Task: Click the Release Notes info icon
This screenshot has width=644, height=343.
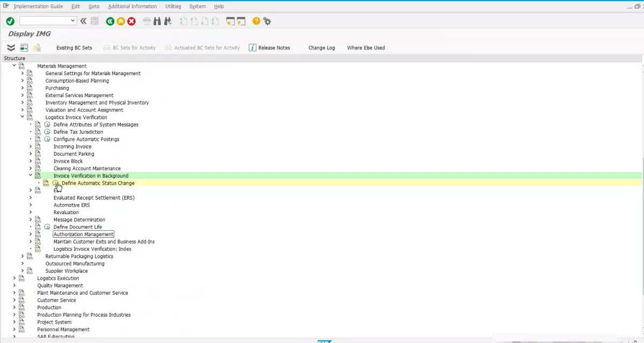Action: coord(252,48)
